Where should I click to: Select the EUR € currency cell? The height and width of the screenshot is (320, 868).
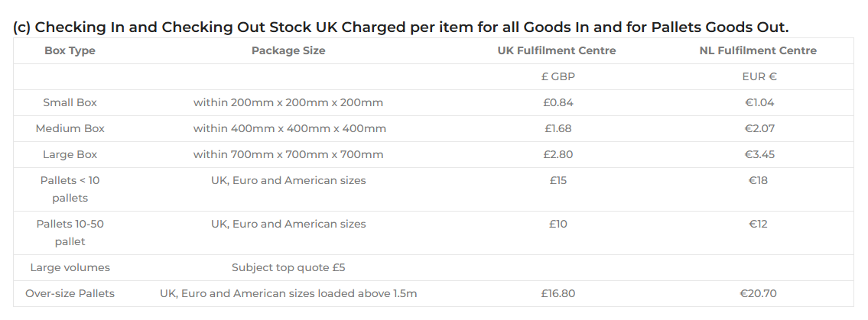coord(759,76)
